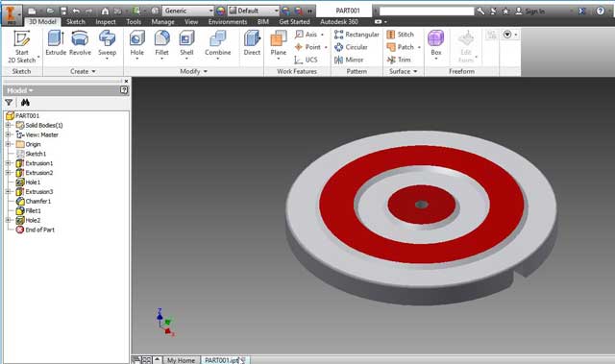615x364 pixels.
Task: Open the Generic material dropdown
Action: 188,11
